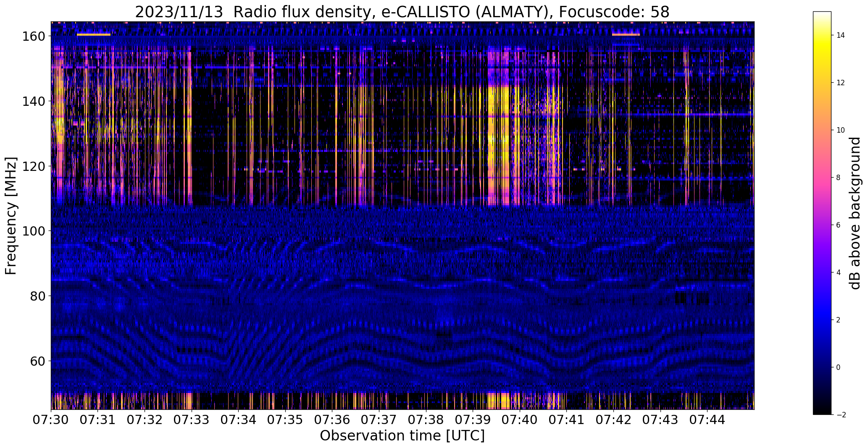Click the 160 frequency tick label
Screen dimensions: 868x448
click(x=34, y=37)
